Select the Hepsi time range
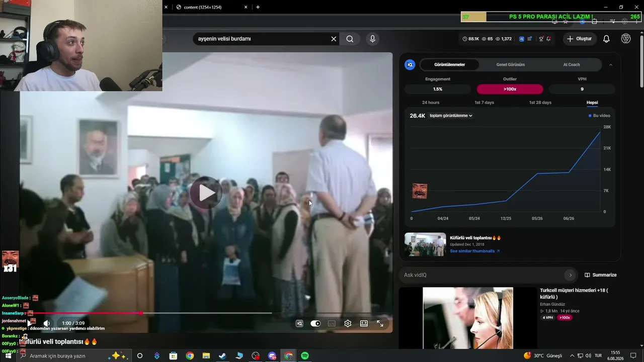The height and width of the screenshot is (362, 644). (x=592, y=103)
